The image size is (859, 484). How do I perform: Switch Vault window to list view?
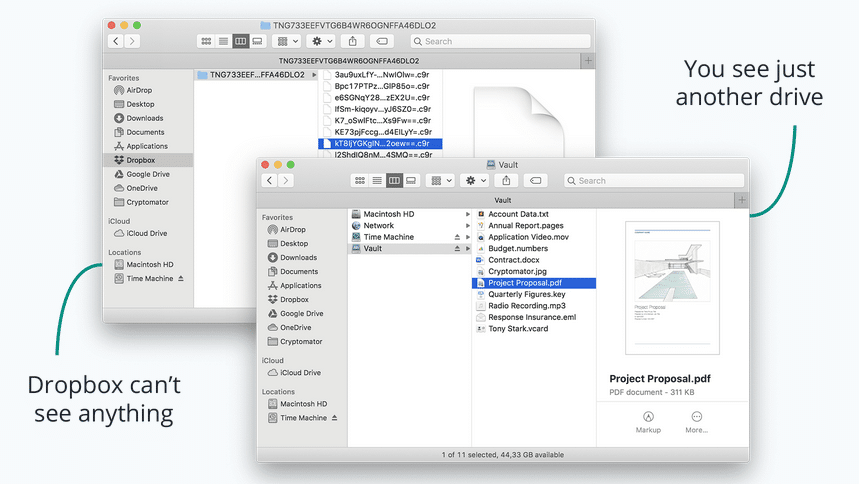(x=377, y=180)
